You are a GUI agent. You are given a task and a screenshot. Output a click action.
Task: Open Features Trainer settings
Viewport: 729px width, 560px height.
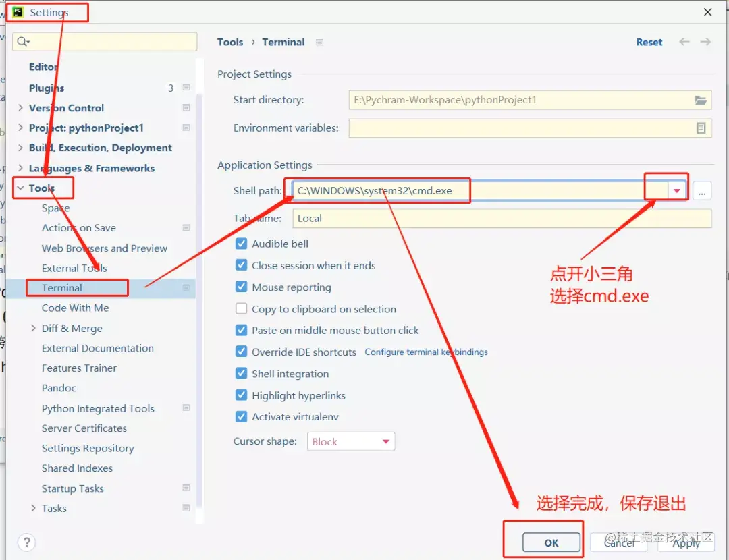79,368
